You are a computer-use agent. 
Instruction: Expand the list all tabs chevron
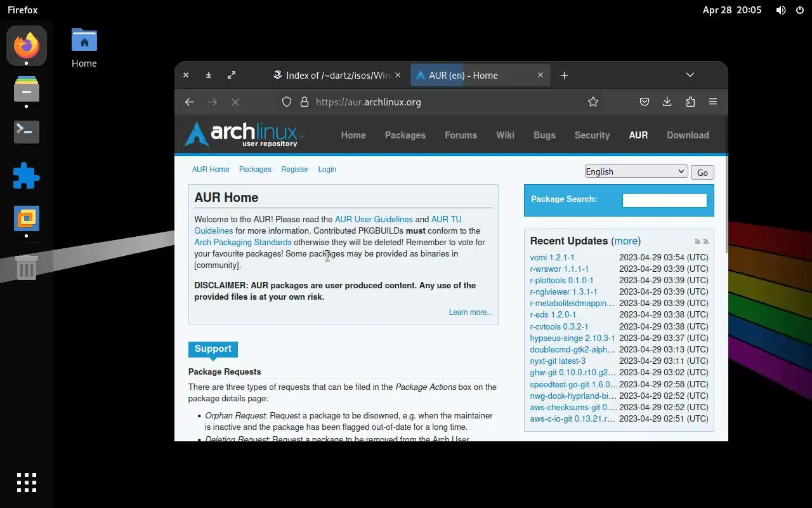[x=690, y=75]
